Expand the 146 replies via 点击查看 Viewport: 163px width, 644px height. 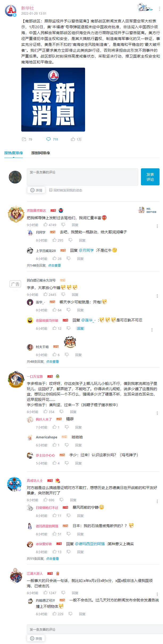click(x=55, y=265)
